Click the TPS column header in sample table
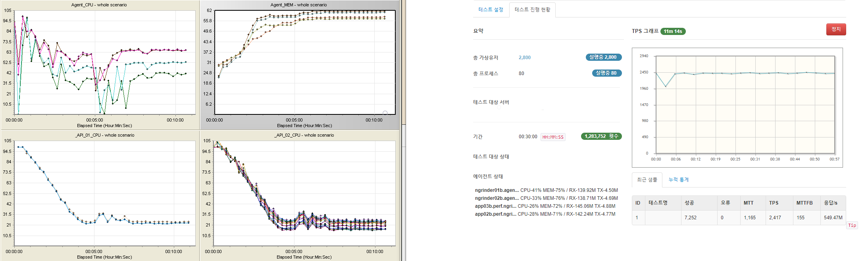The image size is (868, 261). coord(774,203)
